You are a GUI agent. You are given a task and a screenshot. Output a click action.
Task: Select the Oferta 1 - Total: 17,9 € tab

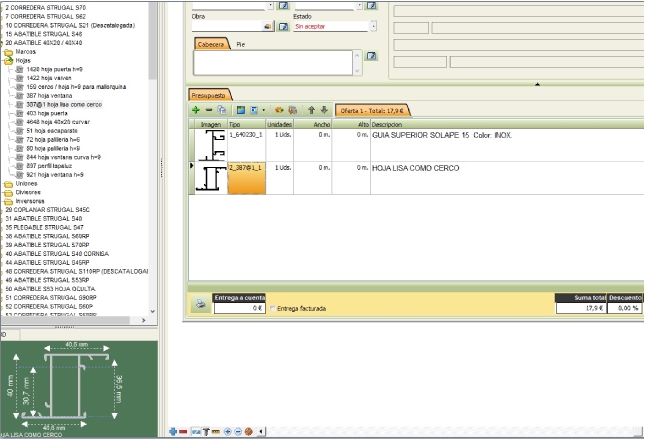click(372, 111)
